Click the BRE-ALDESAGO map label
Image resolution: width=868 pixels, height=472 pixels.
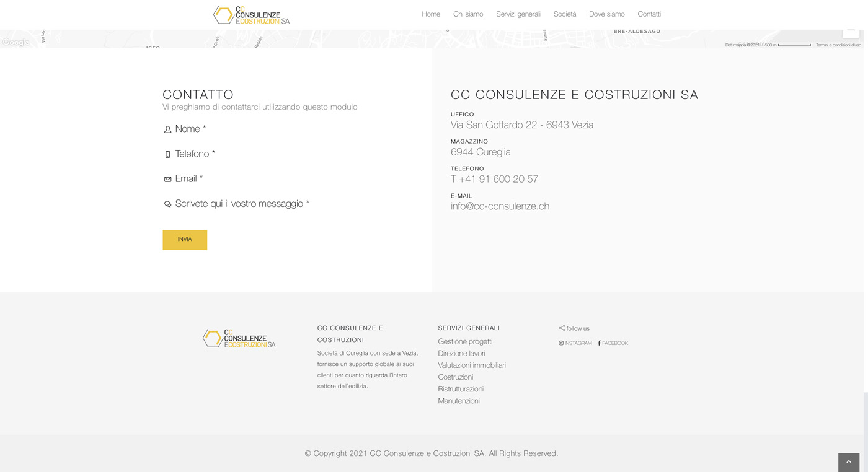coord(637,31)
